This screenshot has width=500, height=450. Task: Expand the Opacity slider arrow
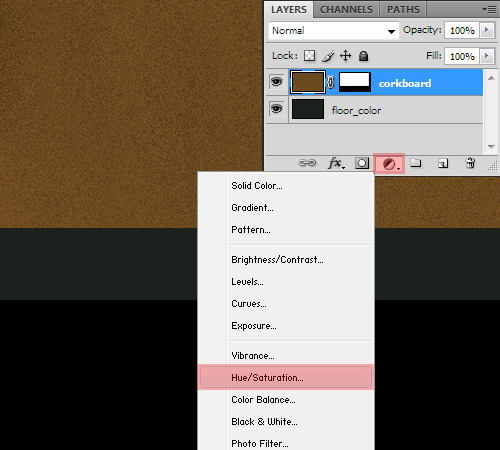pyautogui.click(x=487, y=30)
